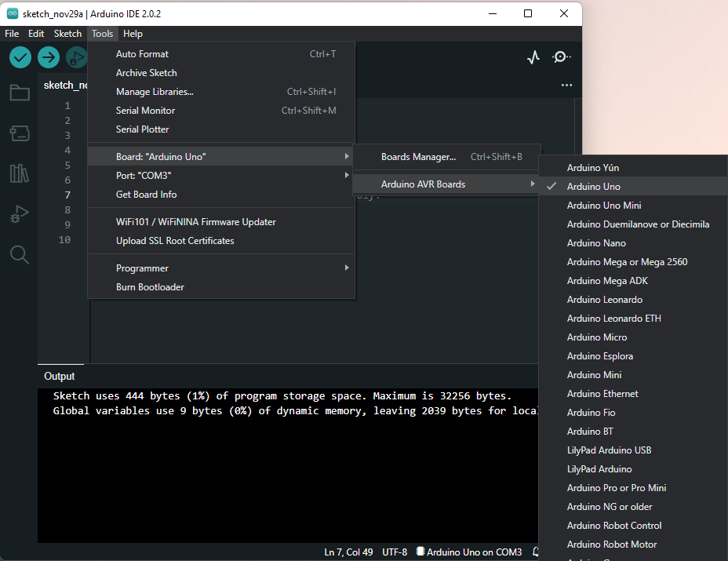Select the Arduino Leonardo board
Screen dimensions: 728x561
coord(633,300)
